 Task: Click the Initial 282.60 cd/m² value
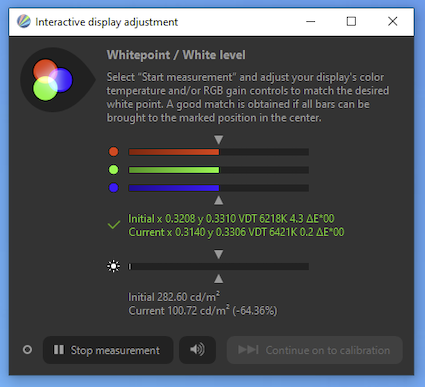174,296
